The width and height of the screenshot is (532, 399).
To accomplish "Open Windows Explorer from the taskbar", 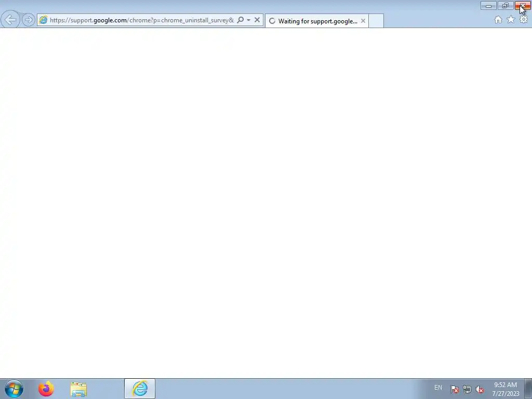I will [x=78, y=389].
